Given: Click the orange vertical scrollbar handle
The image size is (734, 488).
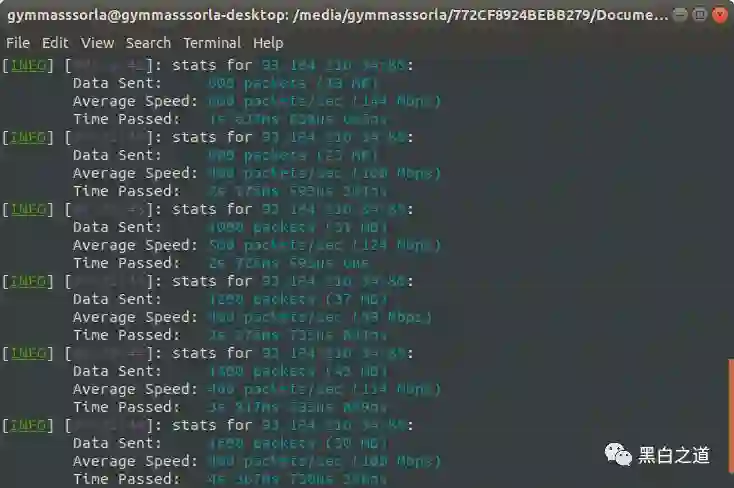Looking at the screenshot, I should coord(731,416).
